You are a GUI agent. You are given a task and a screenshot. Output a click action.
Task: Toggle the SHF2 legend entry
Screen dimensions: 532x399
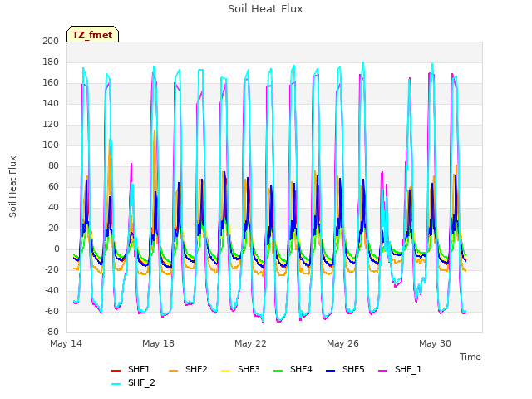188,369
